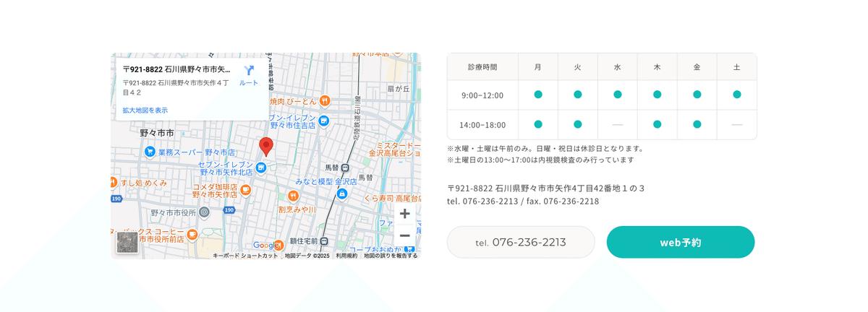Select すし処 めぐみ restaurant marker
The height and width of the screenshot is (312, 868).
pos(114,182)
